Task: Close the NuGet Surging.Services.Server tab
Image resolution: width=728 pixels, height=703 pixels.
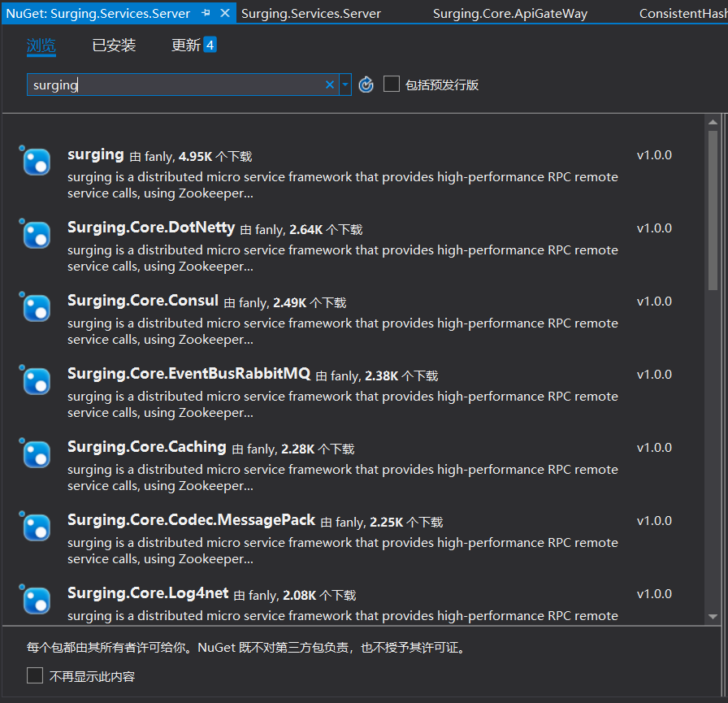Action: coord(225,13)
